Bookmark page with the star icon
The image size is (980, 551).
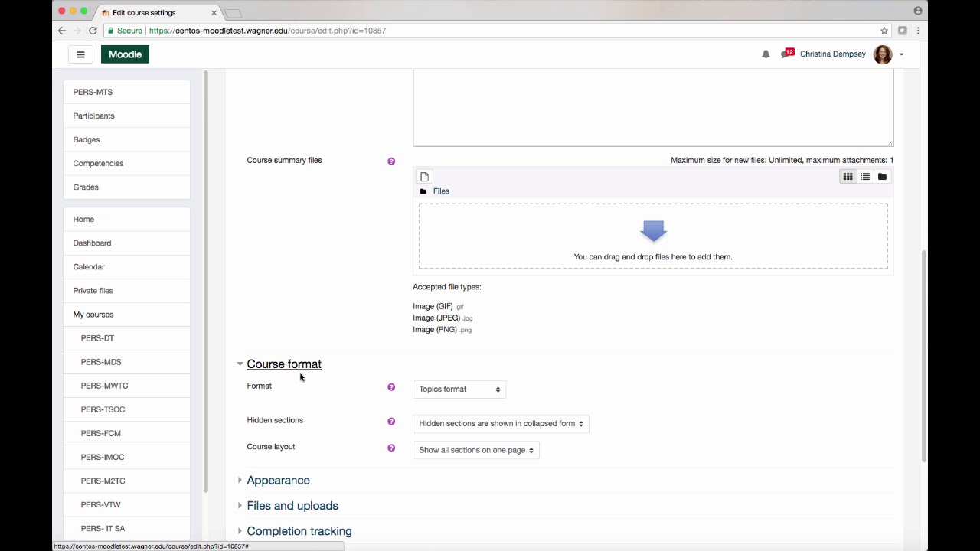(884, 31)
